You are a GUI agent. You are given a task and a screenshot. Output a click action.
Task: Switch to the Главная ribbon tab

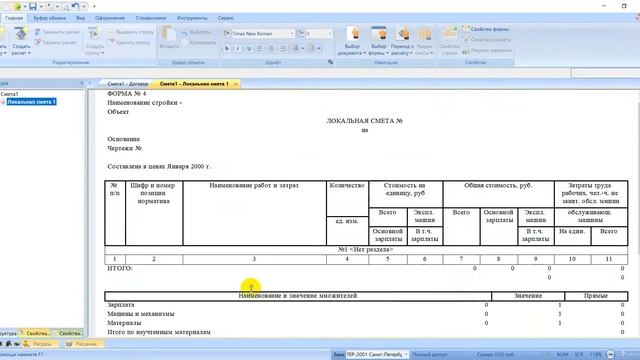[x=14, y=18]
